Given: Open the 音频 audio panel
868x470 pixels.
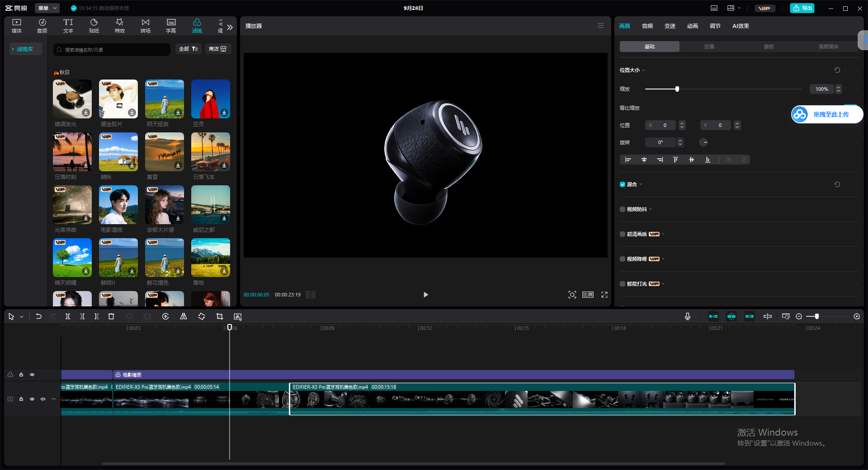Looking at the screenshot, I should pos(42,26).
